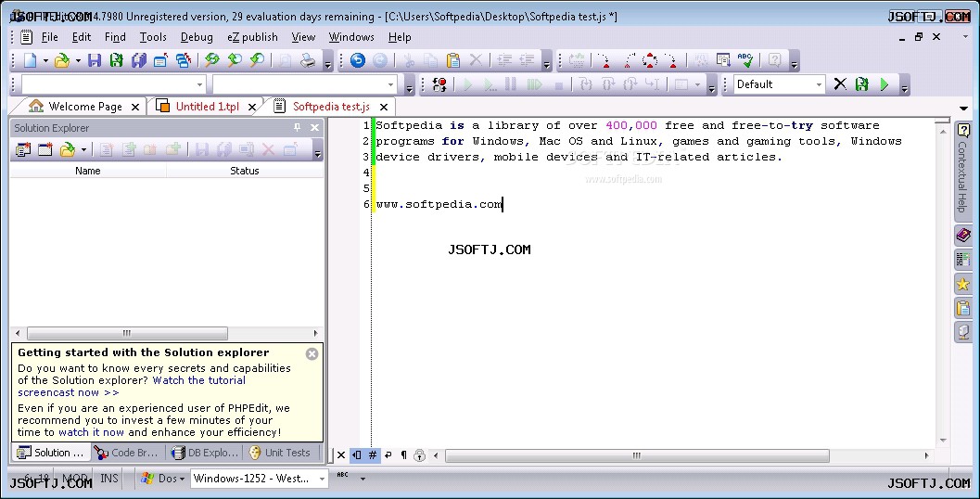The height and width of the screenshot is (499, 980).
Task: Click the toggle breakpoint red dot icon
Action: (440, 84)
